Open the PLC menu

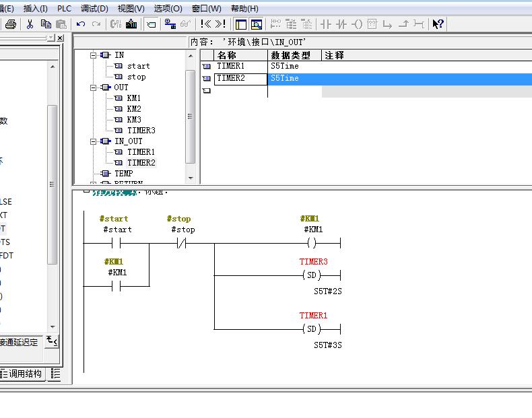tap(64, 8)
